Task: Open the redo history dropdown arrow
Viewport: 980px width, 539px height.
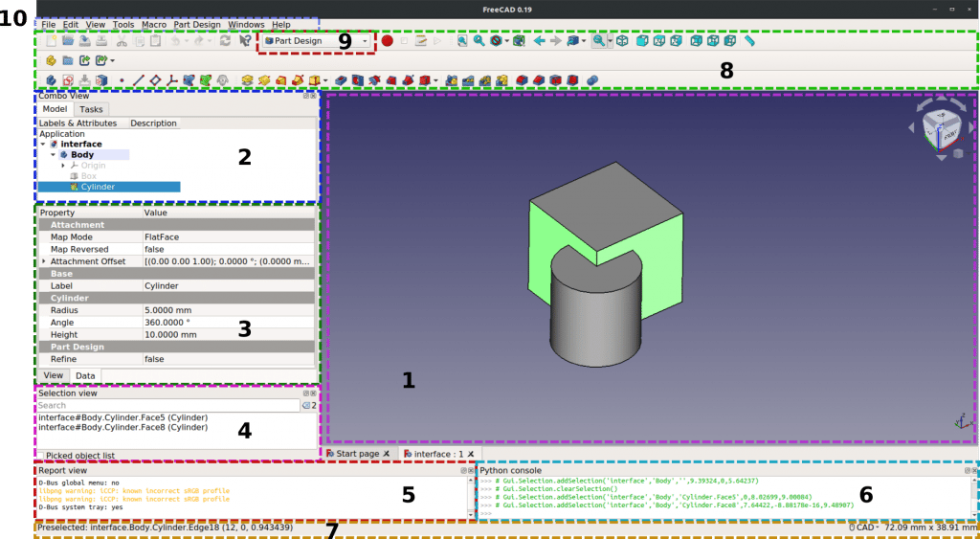Action: 210,40
